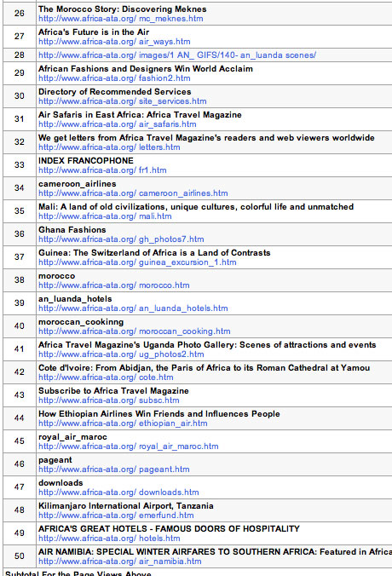Open the emerfund.htm link

tap(116, 516)
